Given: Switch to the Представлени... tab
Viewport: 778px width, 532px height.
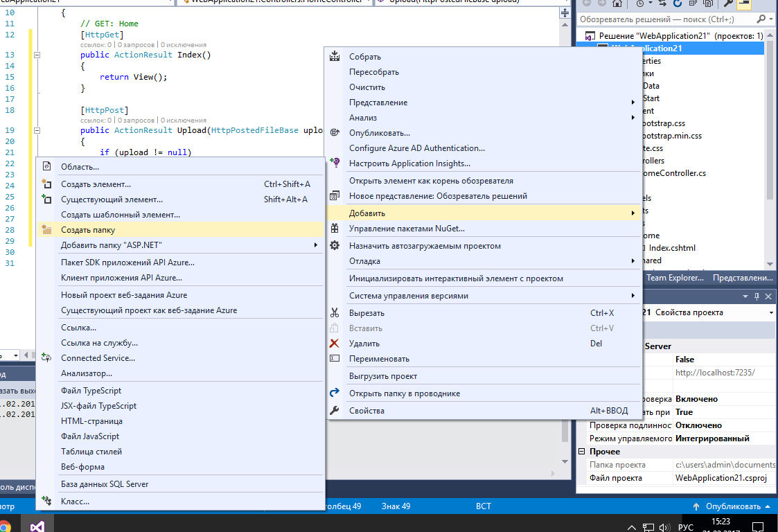Looking at the screenshot, I should coord(743,278).
